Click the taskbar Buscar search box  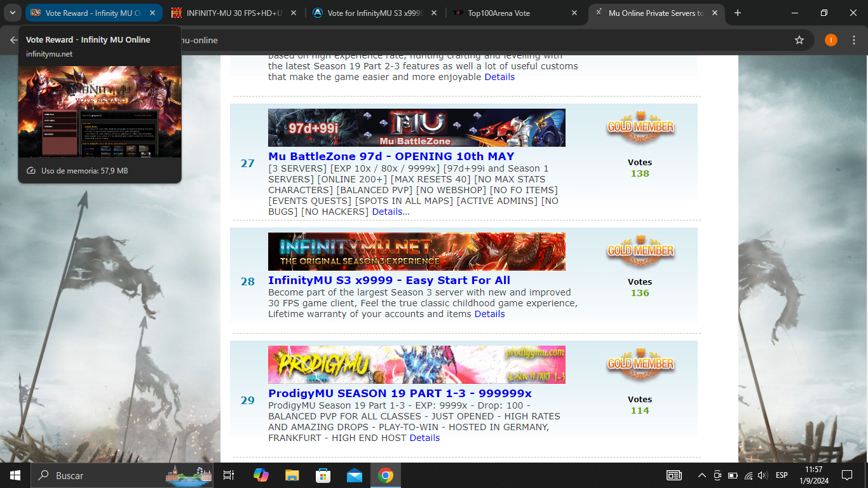[122, 475]
